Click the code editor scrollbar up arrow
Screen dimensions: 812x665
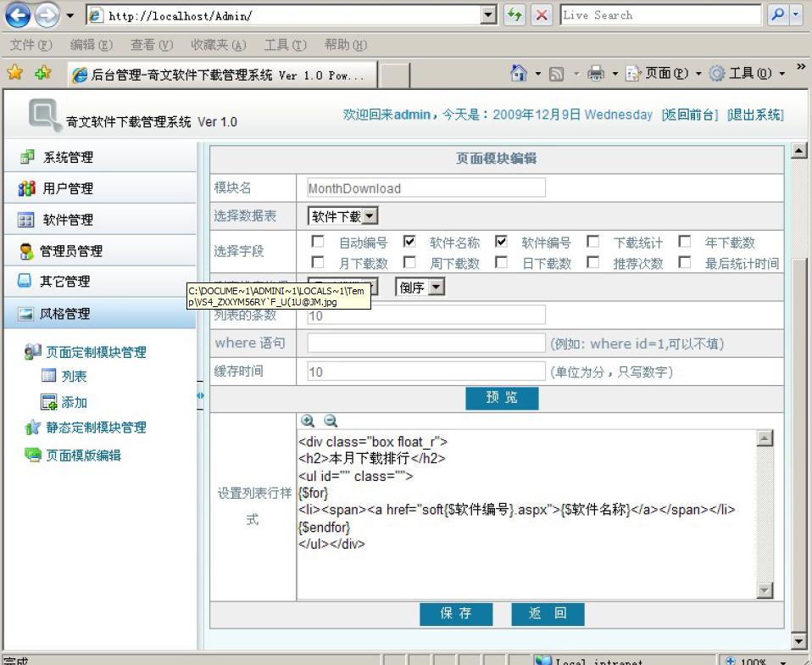coord(765,438)
